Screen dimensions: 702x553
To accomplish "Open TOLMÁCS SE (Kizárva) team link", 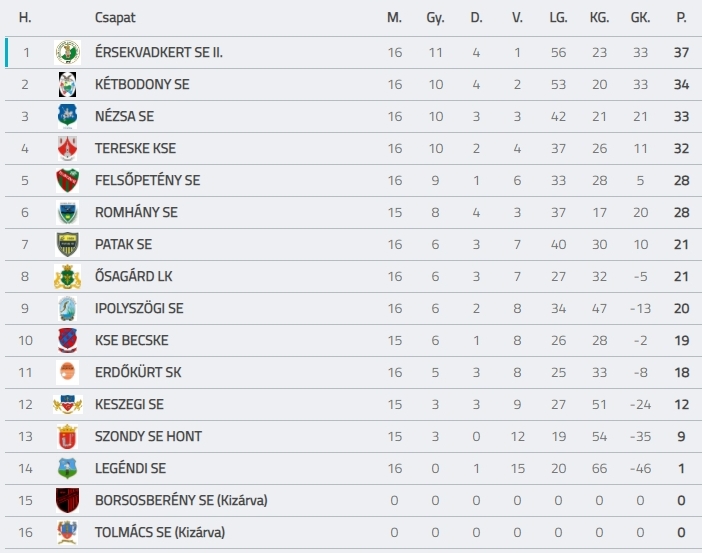I will (160, 532).
